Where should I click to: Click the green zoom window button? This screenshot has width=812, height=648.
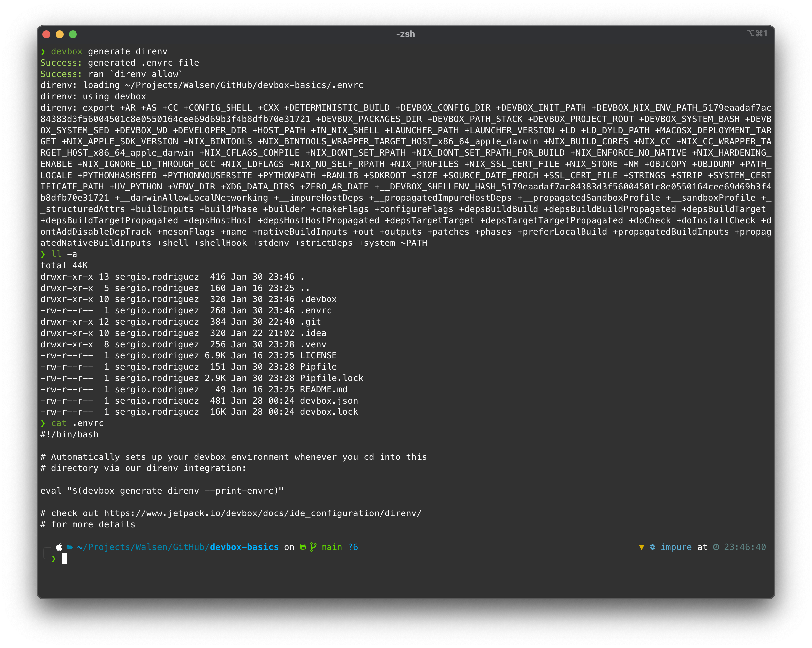pos(73,34)
